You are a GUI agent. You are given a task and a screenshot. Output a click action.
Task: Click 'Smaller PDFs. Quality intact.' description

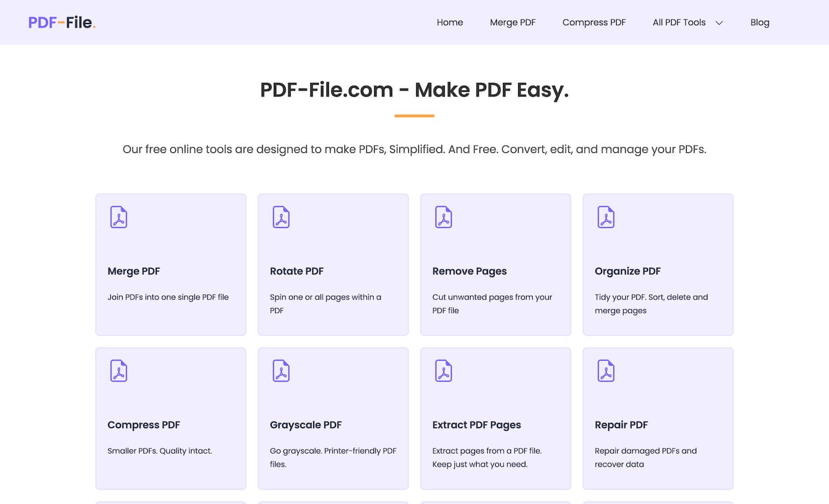click(x=160, y=451)
